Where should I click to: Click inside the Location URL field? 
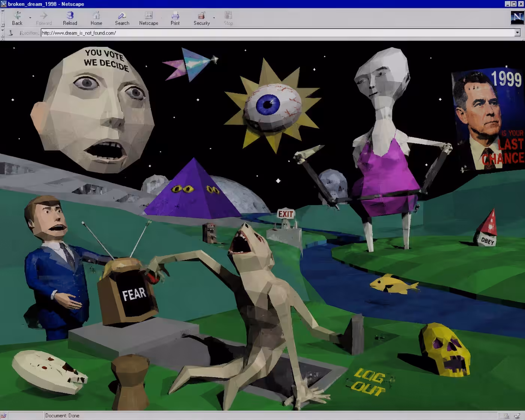click(x=277, y=33)
